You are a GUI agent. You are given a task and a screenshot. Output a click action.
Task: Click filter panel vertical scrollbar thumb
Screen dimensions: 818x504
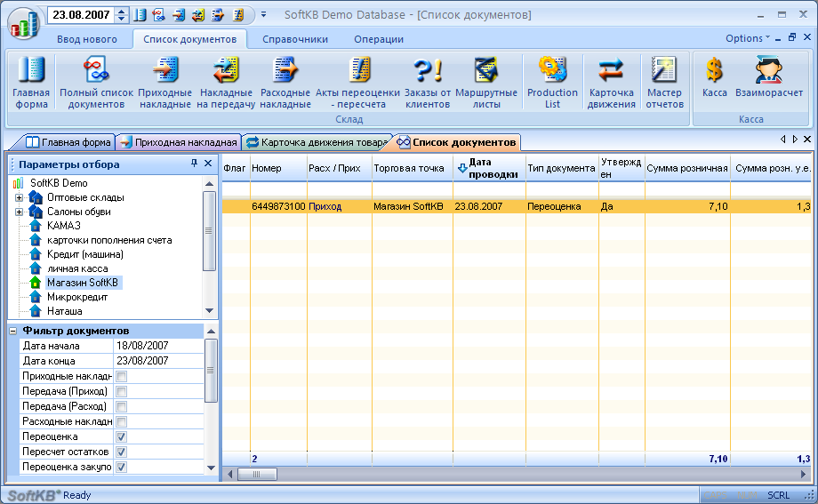(211, 371)
